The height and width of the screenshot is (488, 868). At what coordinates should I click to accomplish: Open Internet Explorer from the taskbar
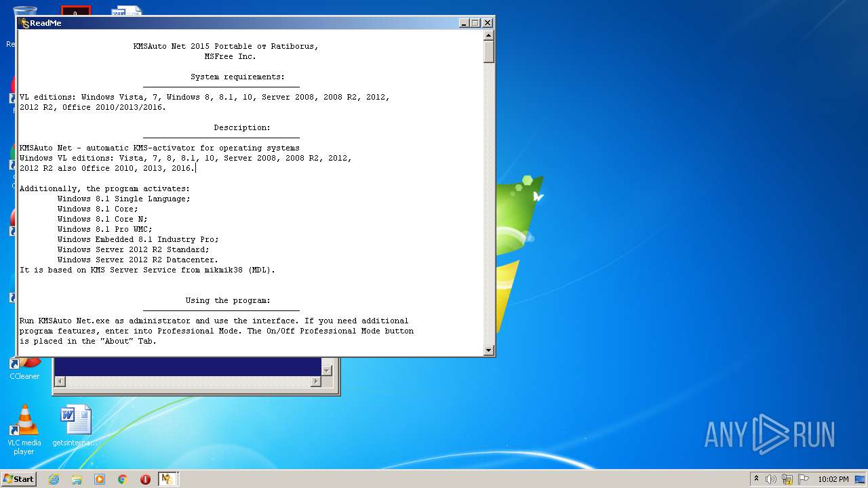coord(54,479)
